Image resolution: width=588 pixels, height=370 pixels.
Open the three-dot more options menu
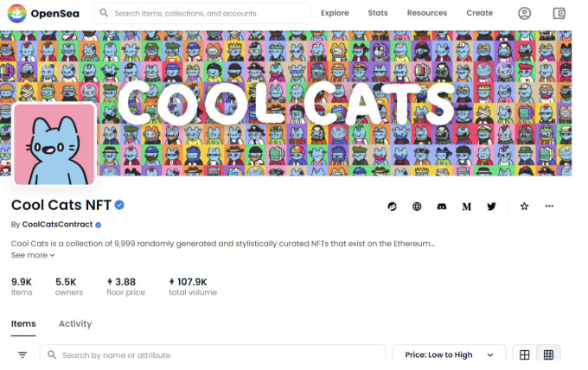[x=549, y=207]
